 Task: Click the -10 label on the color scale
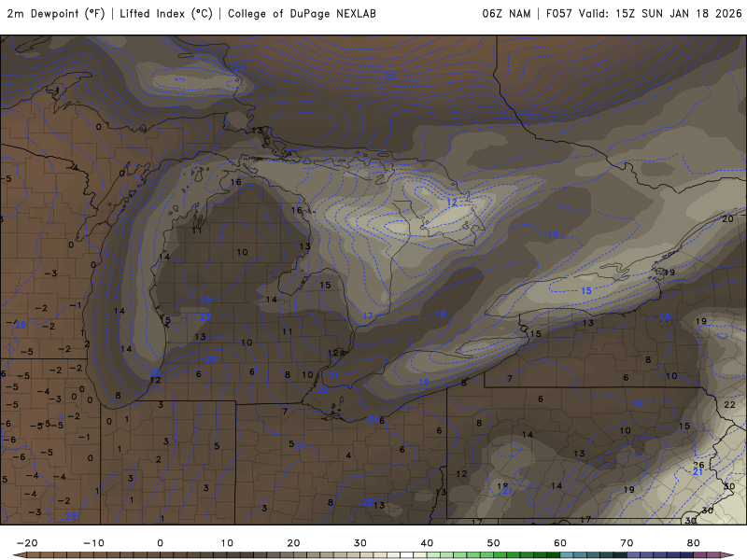coord(93,543)
